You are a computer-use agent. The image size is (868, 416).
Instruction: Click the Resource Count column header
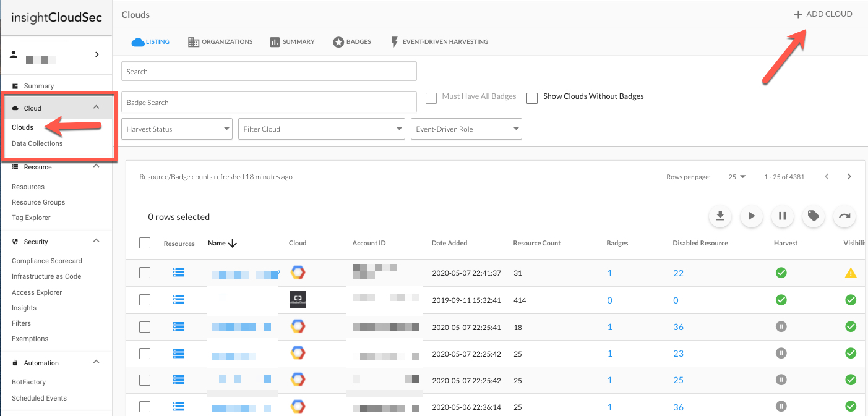(537, 243)
